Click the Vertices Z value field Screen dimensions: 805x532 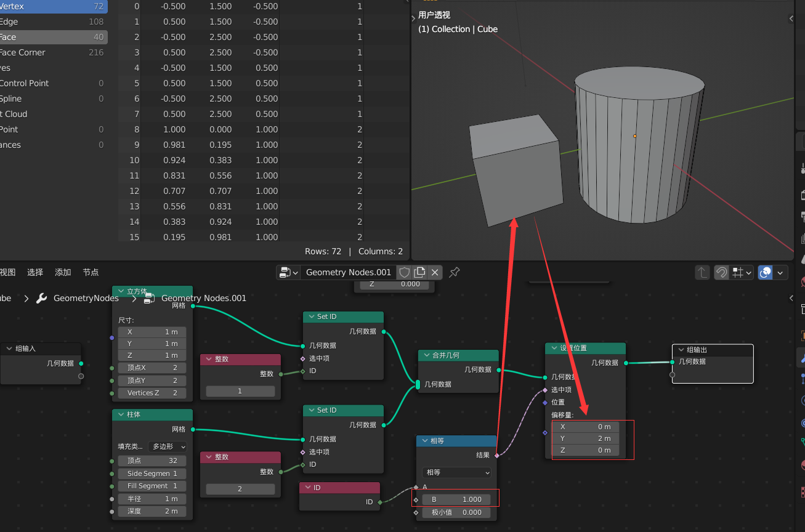pyautogui.click(x=152, y=393)
